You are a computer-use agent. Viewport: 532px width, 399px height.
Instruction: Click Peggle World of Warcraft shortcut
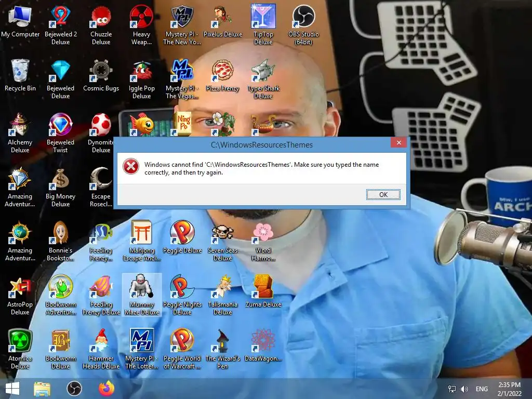pyautogui.click(x=182, y=349)
